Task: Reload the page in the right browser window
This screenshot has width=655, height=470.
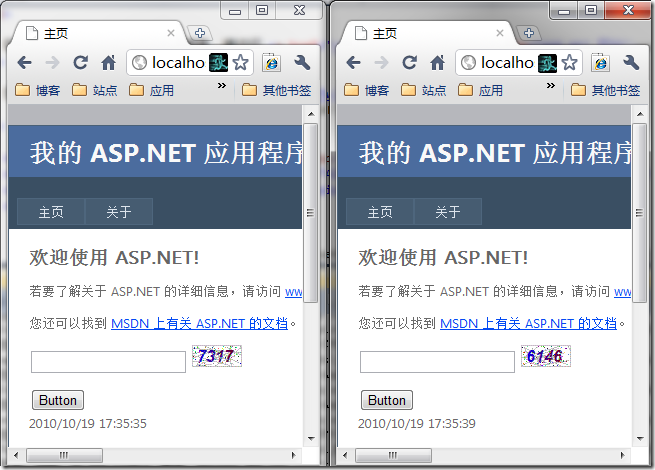Action: pyautogui.click(x=409, y=63)
